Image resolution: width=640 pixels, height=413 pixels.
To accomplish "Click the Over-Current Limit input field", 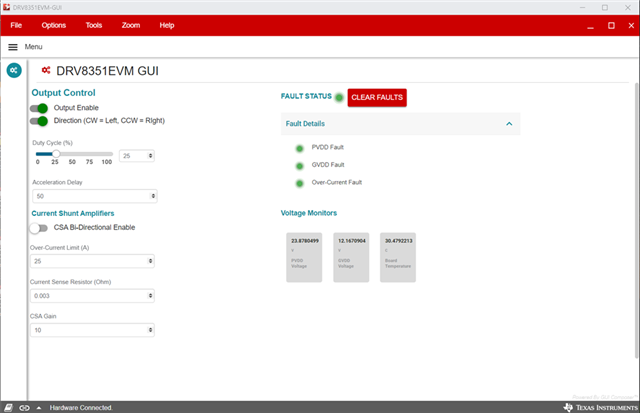I will (x=92, y=261).
